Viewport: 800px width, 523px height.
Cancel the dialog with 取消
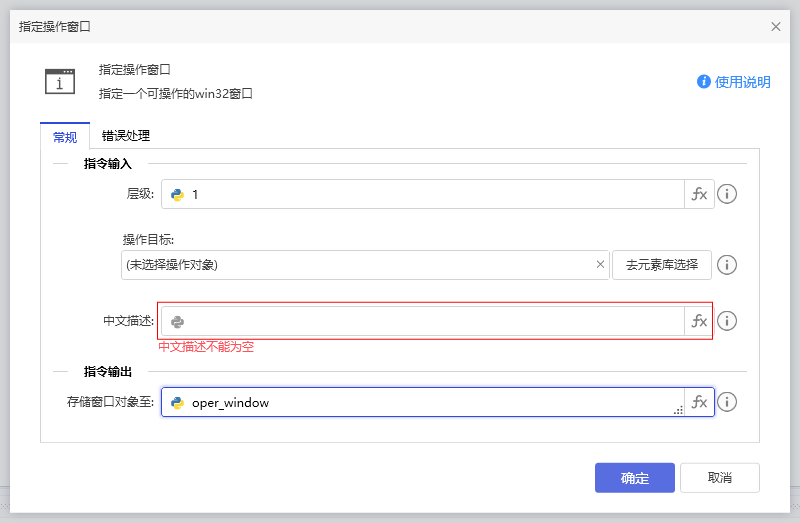(x=719, y=478)
